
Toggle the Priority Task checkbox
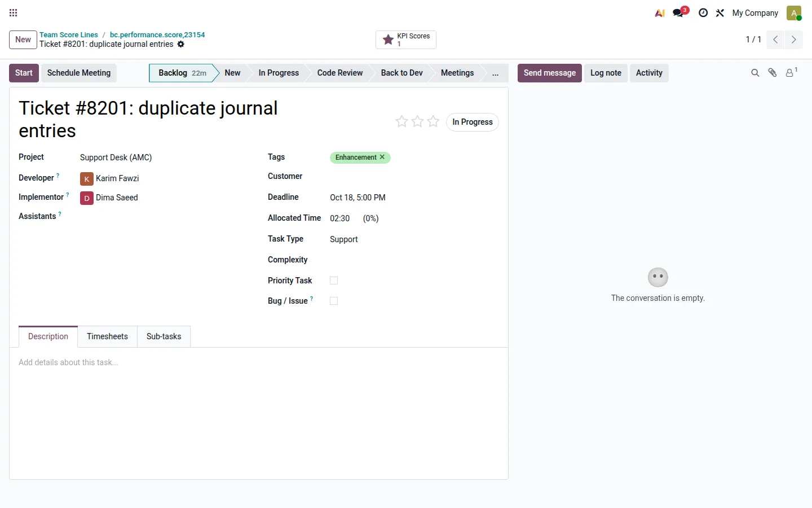334,281
